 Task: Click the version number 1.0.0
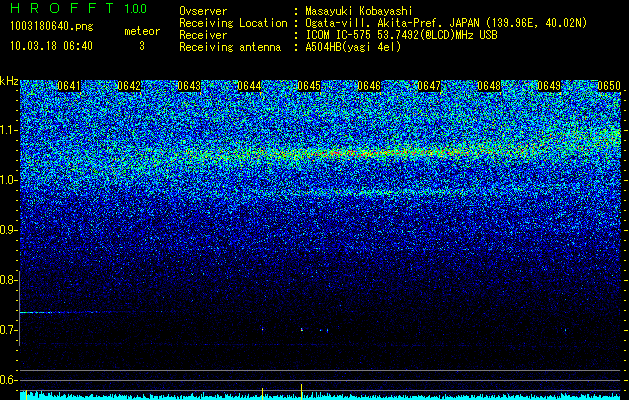[x=136, y=9]
